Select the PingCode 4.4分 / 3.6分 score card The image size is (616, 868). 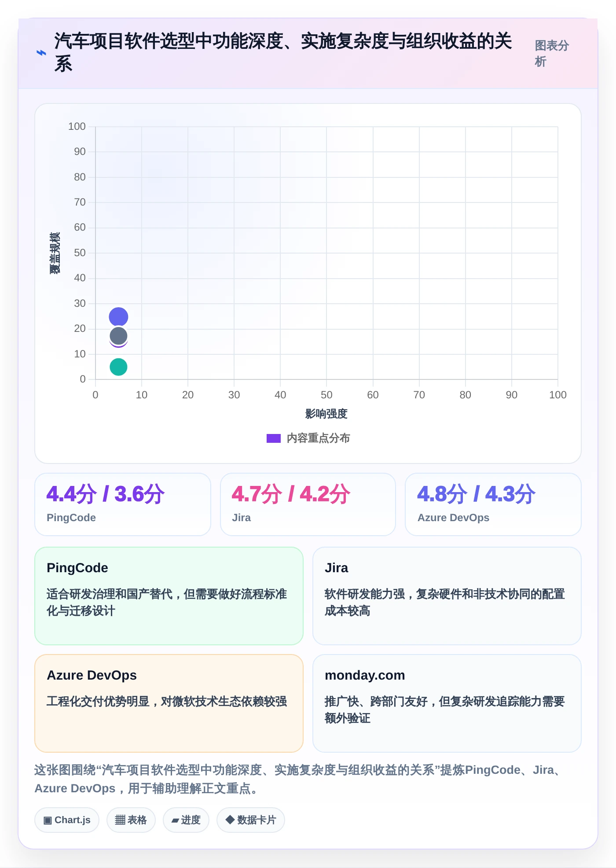coord(123,504)
